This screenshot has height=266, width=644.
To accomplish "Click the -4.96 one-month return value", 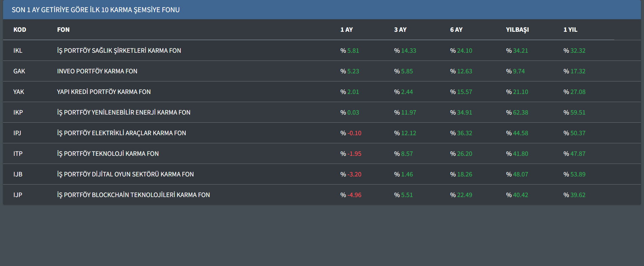I will (354, 195).
